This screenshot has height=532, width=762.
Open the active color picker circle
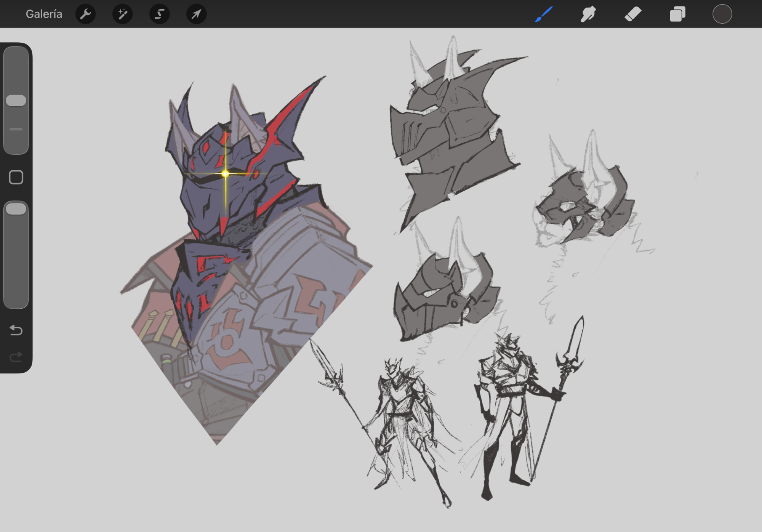722,14
